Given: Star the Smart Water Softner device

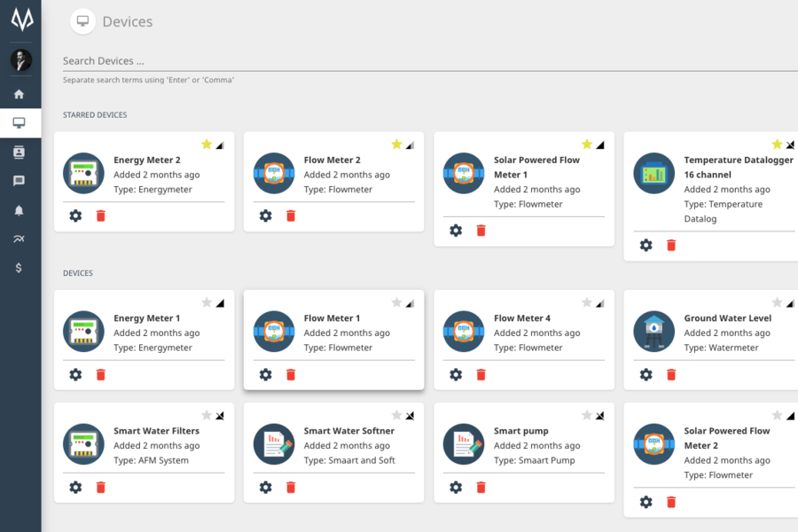Looking at the screenshot, I should click(x=396, y=415).
